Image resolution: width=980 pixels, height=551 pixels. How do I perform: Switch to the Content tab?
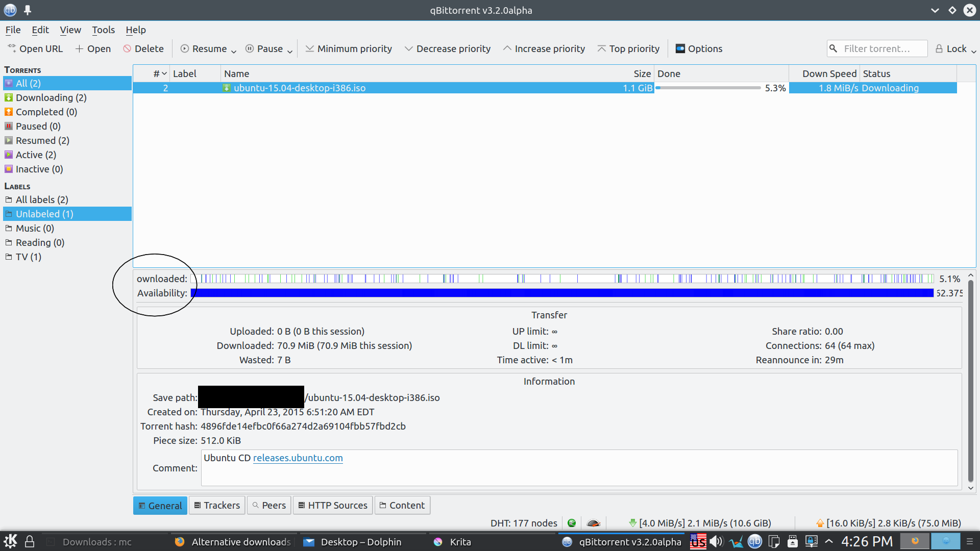click(x=402, y=505)
